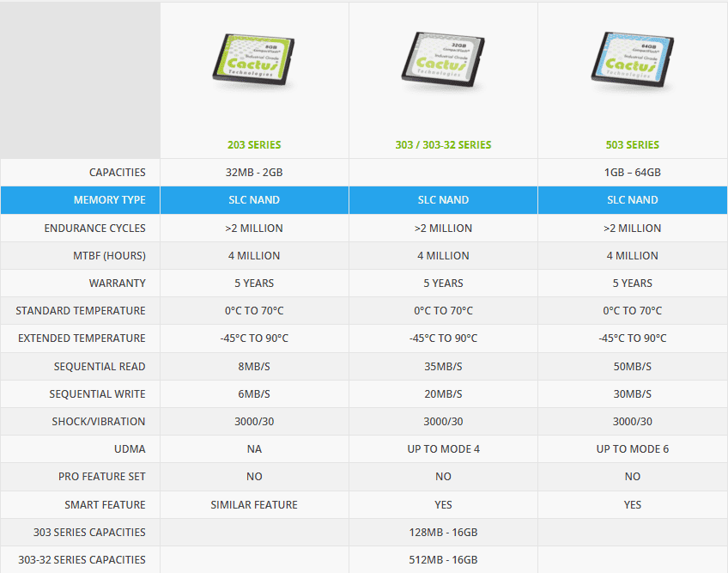Select 4 MILLION in the 303 column
This screenshot has height=573, width=728.
pyautogui.click(x=443, y=256)
